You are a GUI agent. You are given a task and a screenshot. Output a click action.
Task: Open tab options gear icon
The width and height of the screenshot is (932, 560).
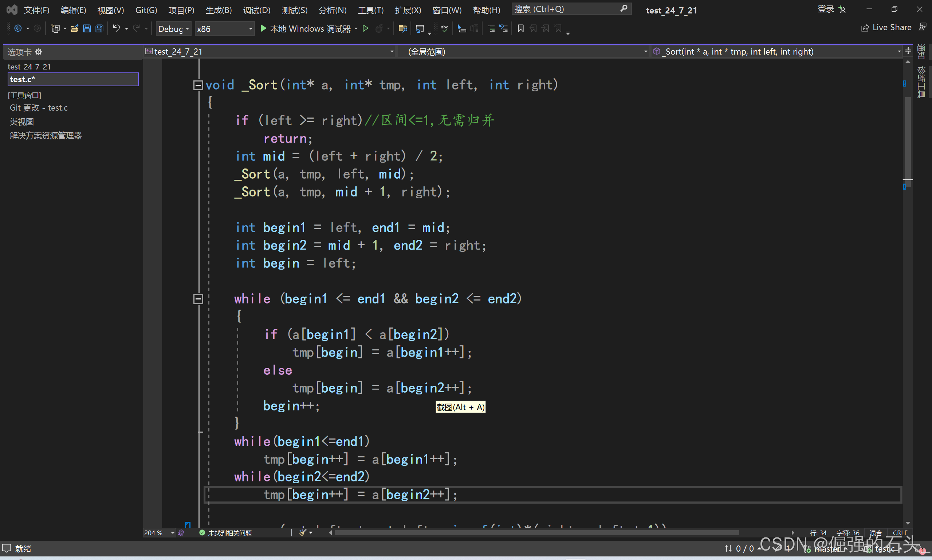point(39,52)
